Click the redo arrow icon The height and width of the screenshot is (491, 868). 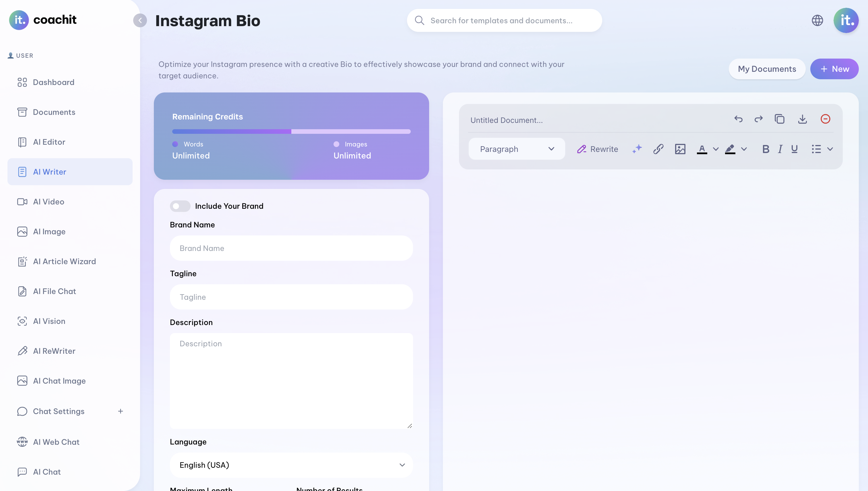[758, 119]
